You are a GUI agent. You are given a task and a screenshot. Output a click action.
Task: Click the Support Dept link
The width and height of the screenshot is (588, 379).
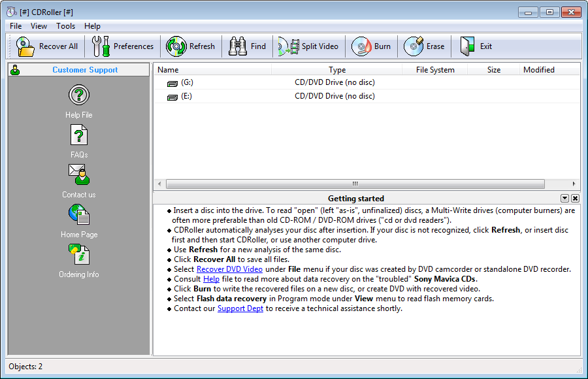tap(240, 308)
